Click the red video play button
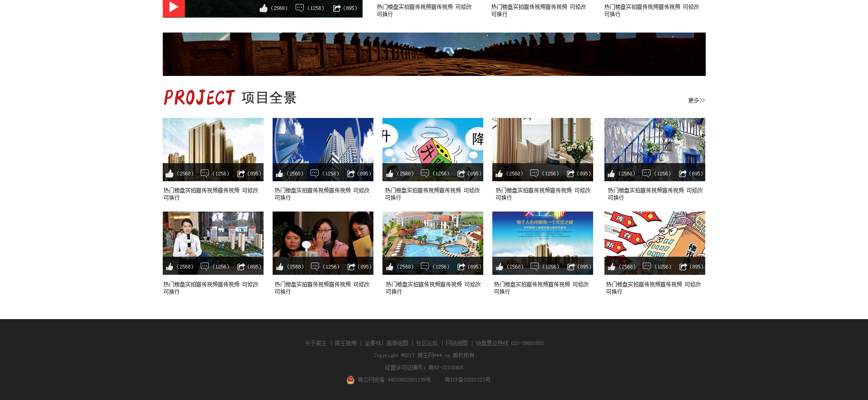The image size is (868, 400). (174, 7)
